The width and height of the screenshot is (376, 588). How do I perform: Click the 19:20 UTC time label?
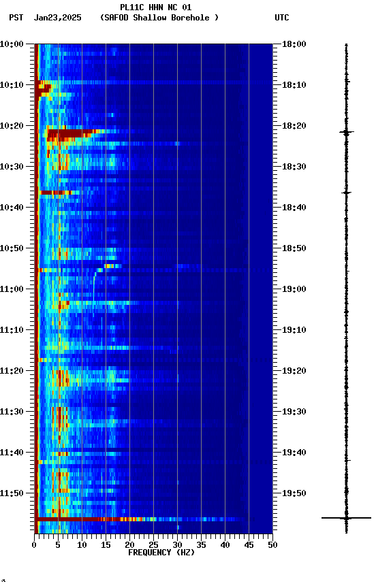pos(294,372)
